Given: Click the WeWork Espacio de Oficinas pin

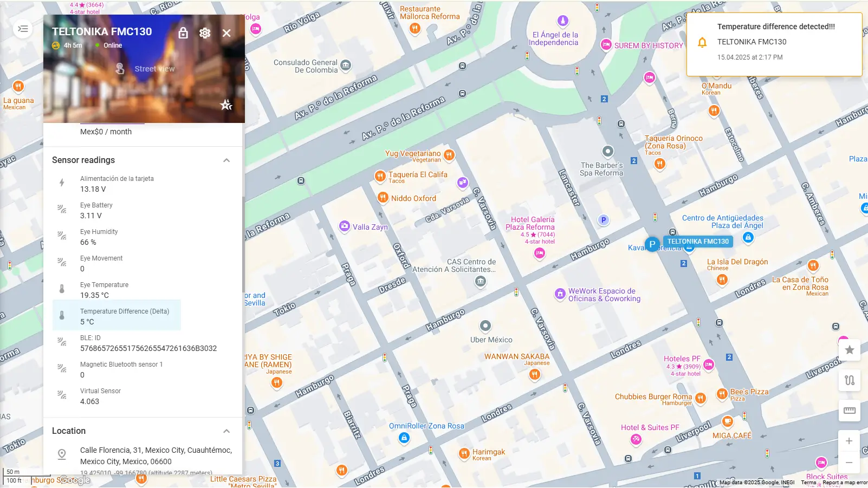Looking at the screenshot, I should [x=560, y=294].
